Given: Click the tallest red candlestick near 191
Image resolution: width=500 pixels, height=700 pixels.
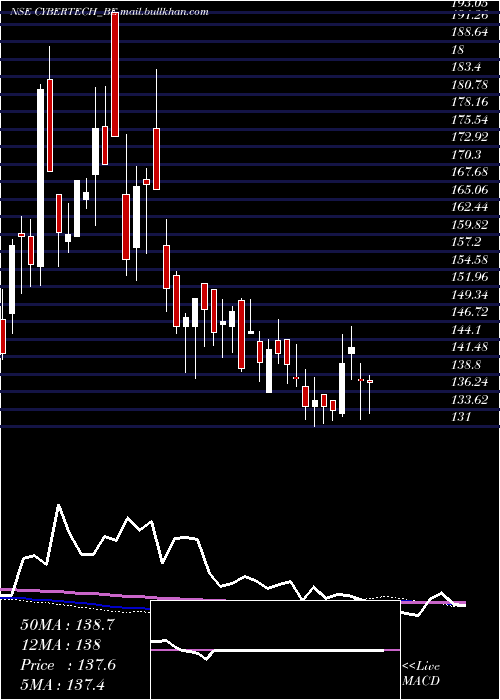Looking at the screenshot, I should [115, 75].
